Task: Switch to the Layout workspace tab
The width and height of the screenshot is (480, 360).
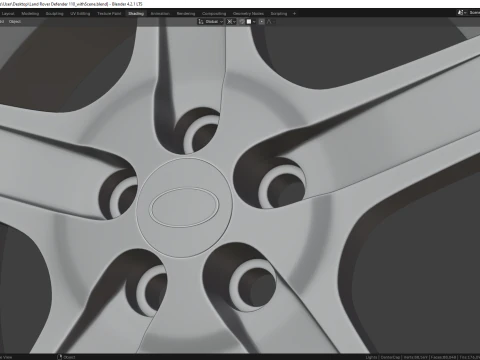Action: (x=8, y=14)
